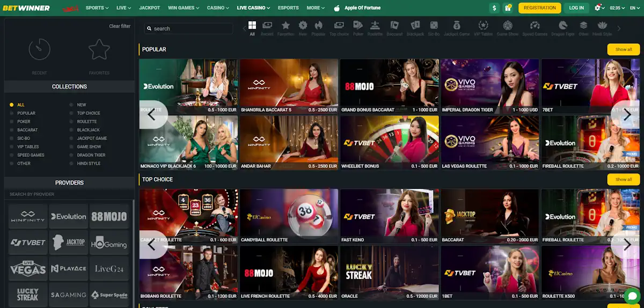Select the Game Show wheel icon
The image size is (644, 308).
click(508, 25)
